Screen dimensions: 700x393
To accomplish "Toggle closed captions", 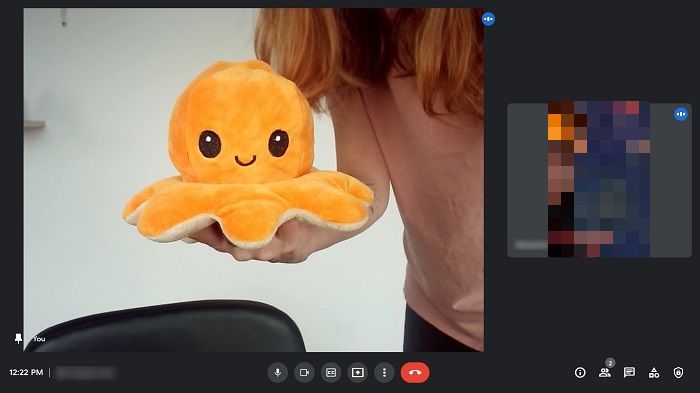I will (x=331, y=372).
